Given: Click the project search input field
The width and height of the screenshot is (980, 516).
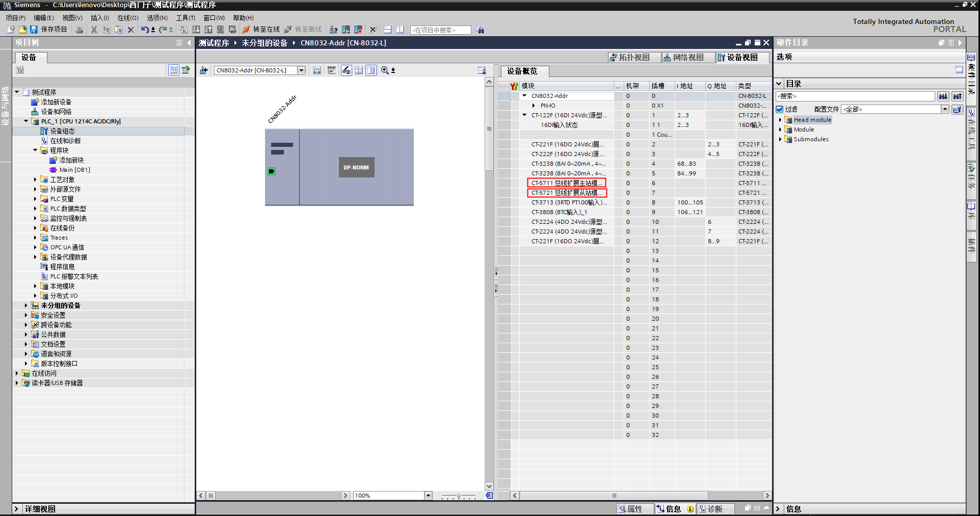Looking at the screenshot, I should [x=441, y=30].
